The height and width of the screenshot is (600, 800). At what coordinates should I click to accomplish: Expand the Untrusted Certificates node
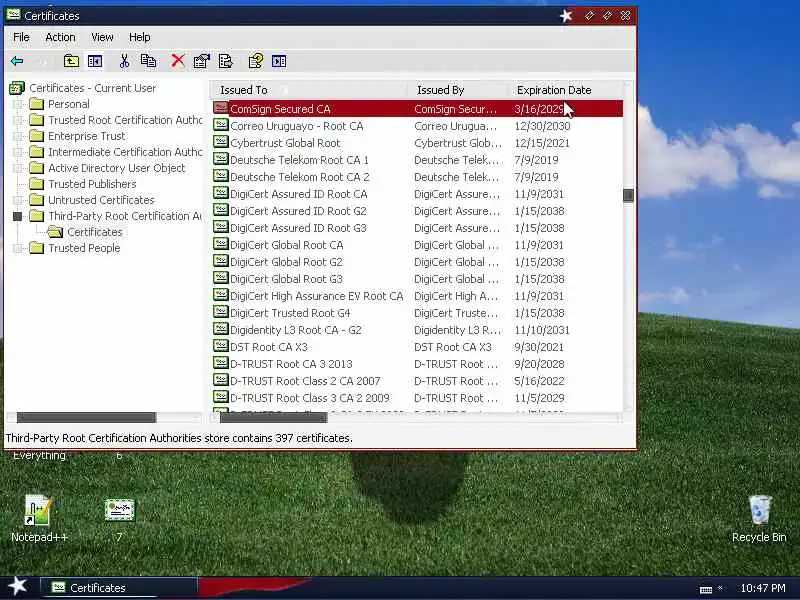18,200
